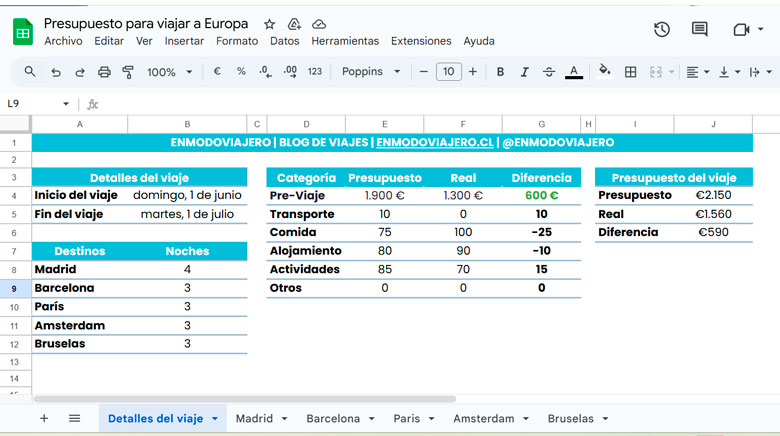Open the borders tool
The width and height of the screenshot is (780, 436).
click(x=630, y=72)
